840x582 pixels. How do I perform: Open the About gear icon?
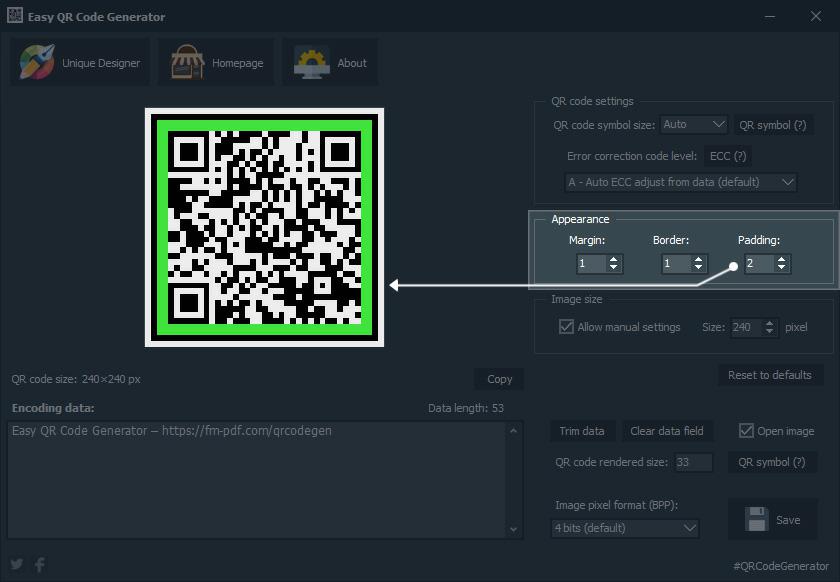pyautogui.click(x=312, y=63)
